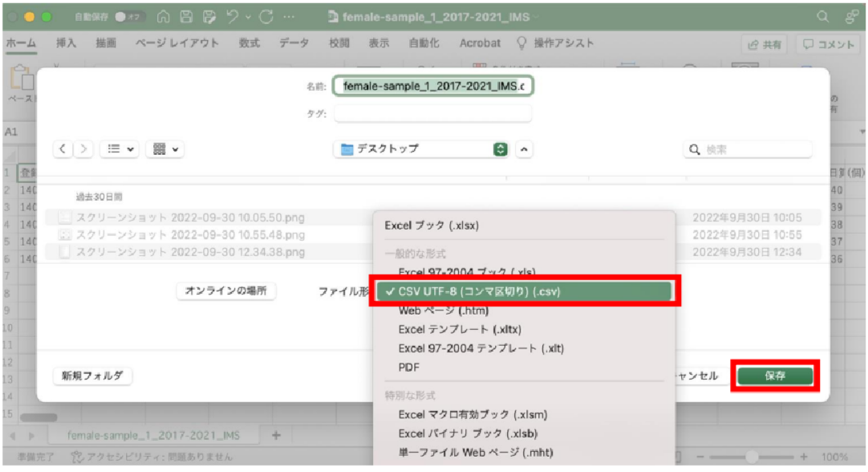Click the Redo circular arrow icon
The width and height of the screenshot is (868, 472).
266,17
